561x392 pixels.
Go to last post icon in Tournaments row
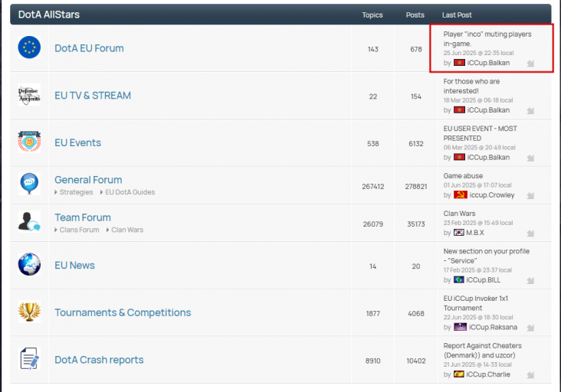click(530, 328)
